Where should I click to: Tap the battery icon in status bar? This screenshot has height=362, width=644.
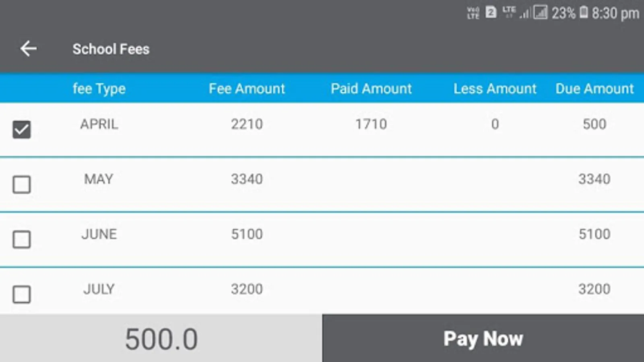(584, 12)
